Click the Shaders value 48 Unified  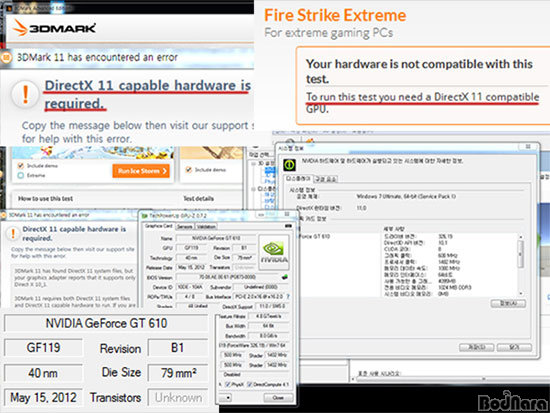coord(197,306)
